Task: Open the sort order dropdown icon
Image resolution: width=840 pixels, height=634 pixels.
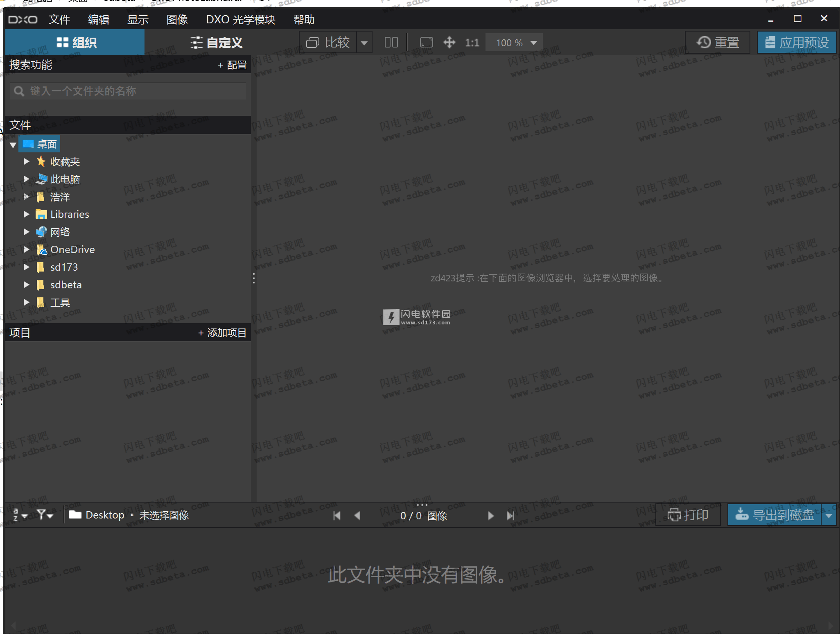Action: tap(20, 515)
